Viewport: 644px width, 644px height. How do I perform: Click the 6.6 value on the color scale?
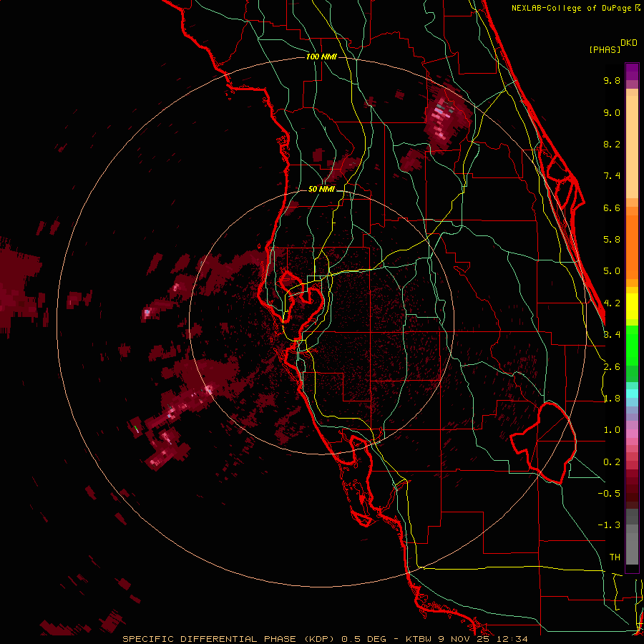click(x=612, y=208)
